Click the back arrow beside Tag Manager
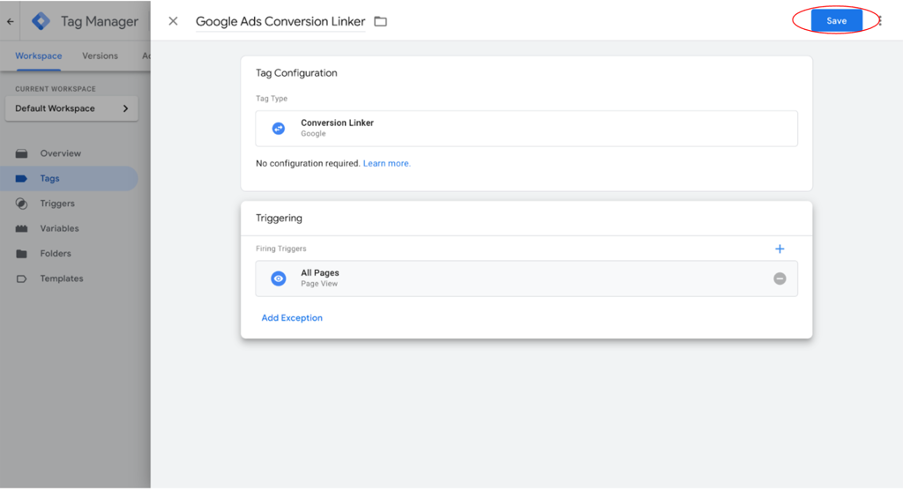Image resolution: width=904 pixels, height=490 pixels. coord(11,21)
